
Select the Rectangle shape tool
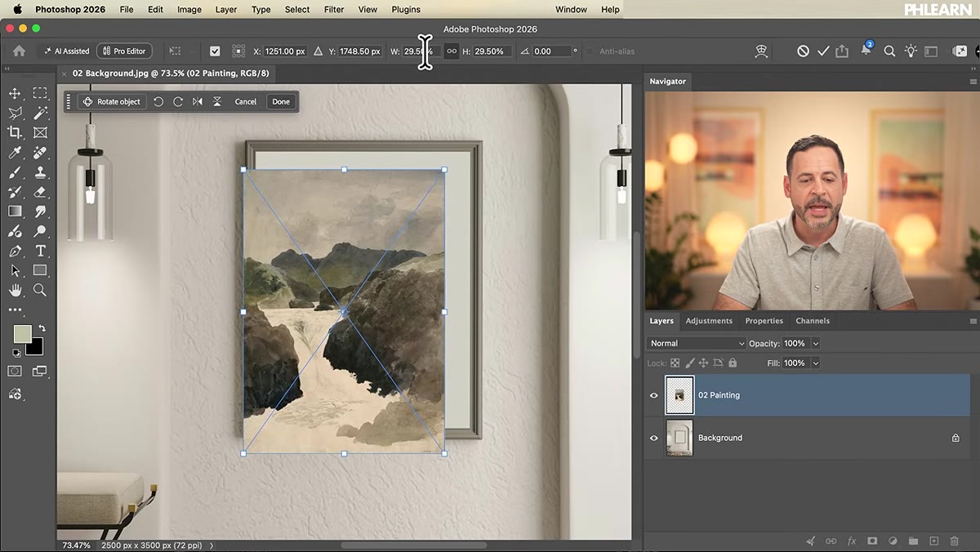(40, 270)
